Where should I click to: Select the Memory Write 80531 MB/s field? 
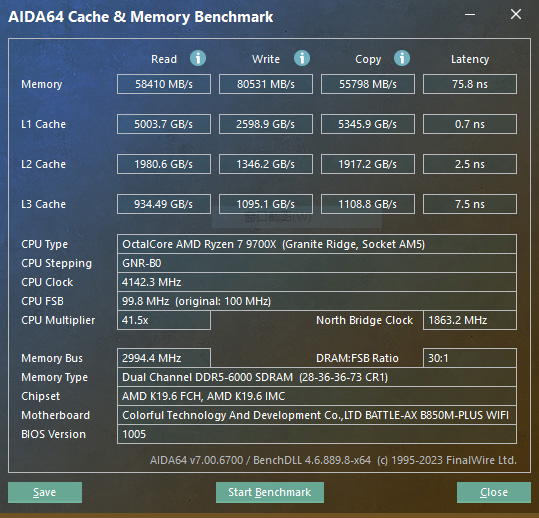[x=266, y=84]
